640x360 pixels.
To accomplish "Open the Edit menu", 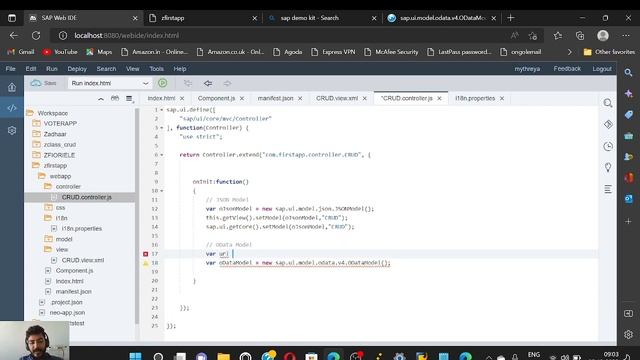I will tap(31, 69).
